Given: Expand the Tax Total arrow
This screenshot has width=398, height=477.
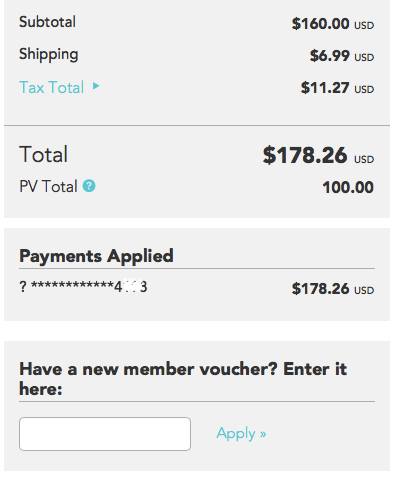Looking at the screenshot, I should (x=96, y=86).
